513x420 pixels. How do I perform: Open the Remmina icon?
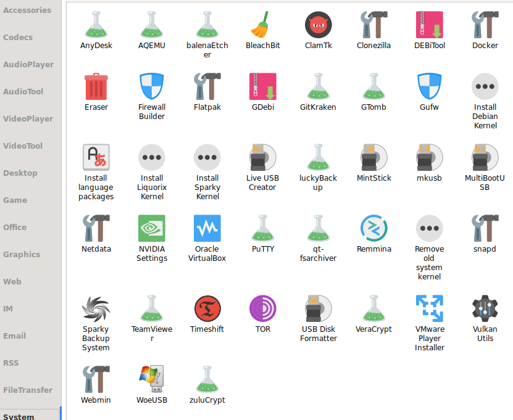[x=374, y=228]
